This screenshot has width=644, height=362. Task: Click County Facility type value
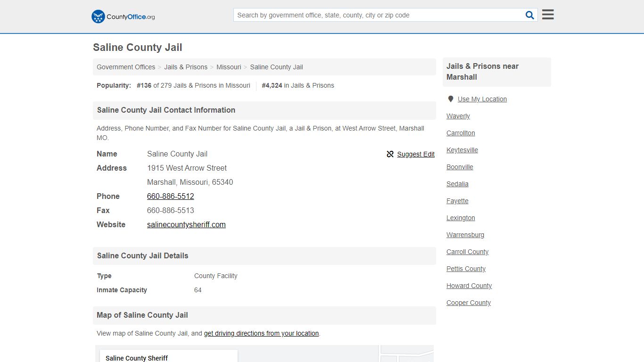click(x=216, y=276)
